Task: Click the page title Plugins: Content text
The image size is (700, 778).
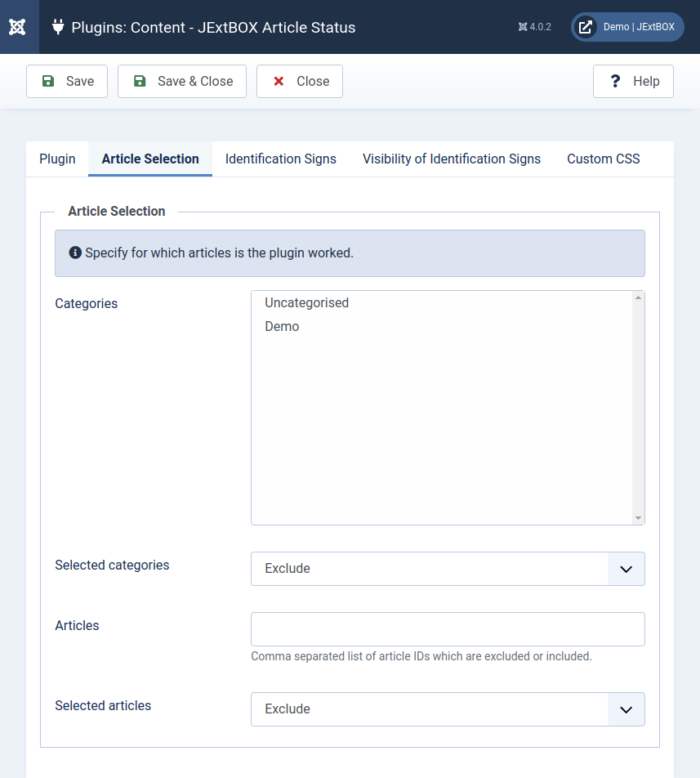Action: coord(213,27)
